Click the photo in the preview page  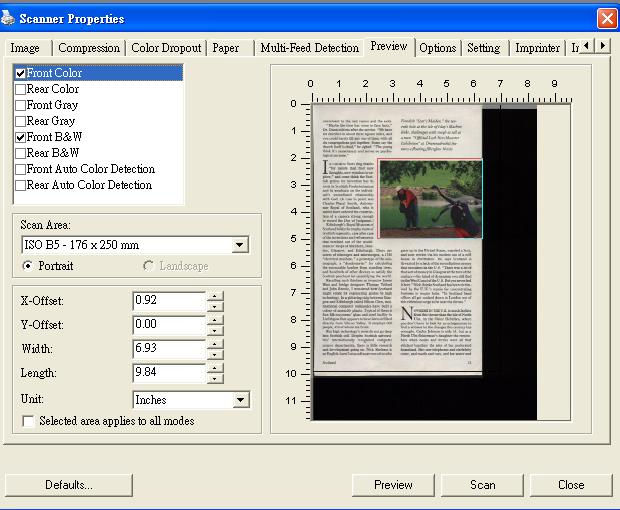430,199
